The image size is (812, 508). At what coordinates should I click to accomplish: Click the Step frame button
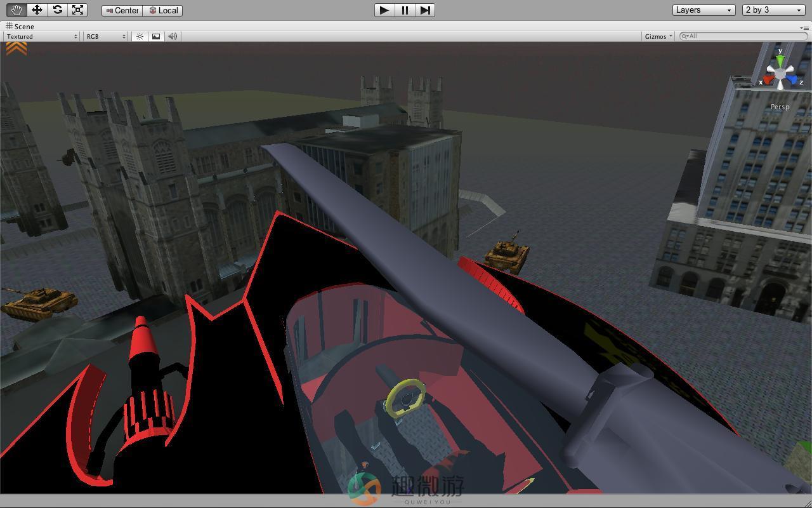coord(425,10)
